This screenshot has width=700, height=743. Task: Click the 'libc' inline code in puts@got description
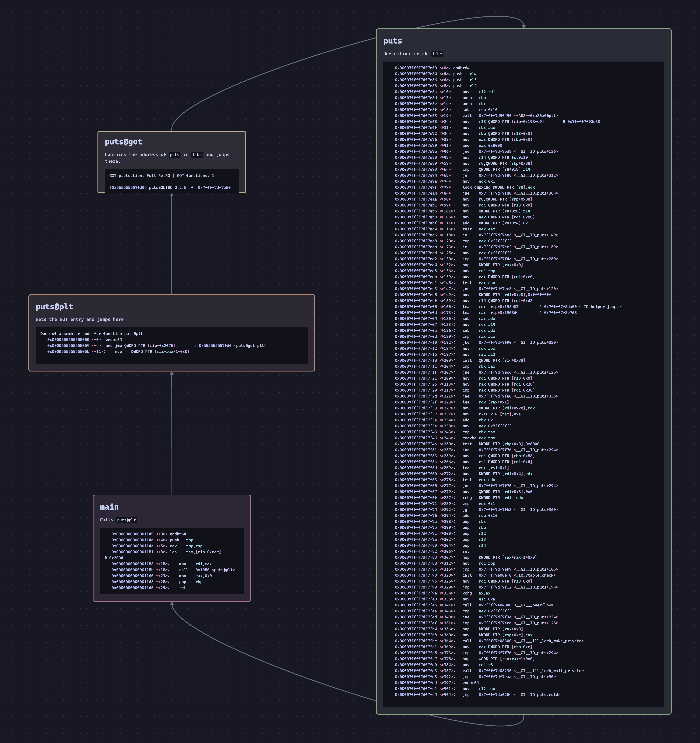click(197, 155)
